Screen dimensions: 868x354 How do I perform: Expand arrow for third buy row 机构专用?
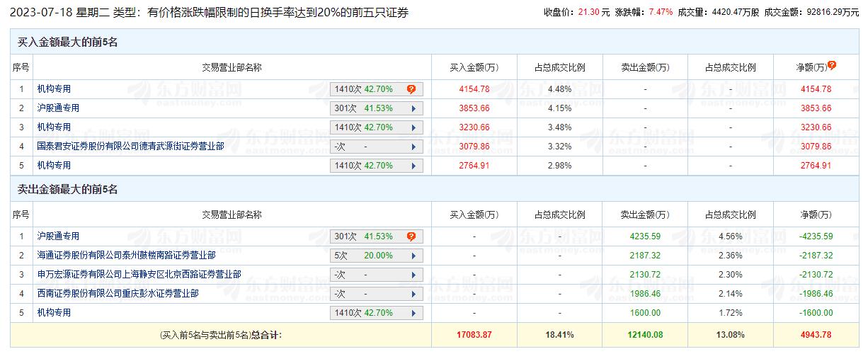point(411,127)
